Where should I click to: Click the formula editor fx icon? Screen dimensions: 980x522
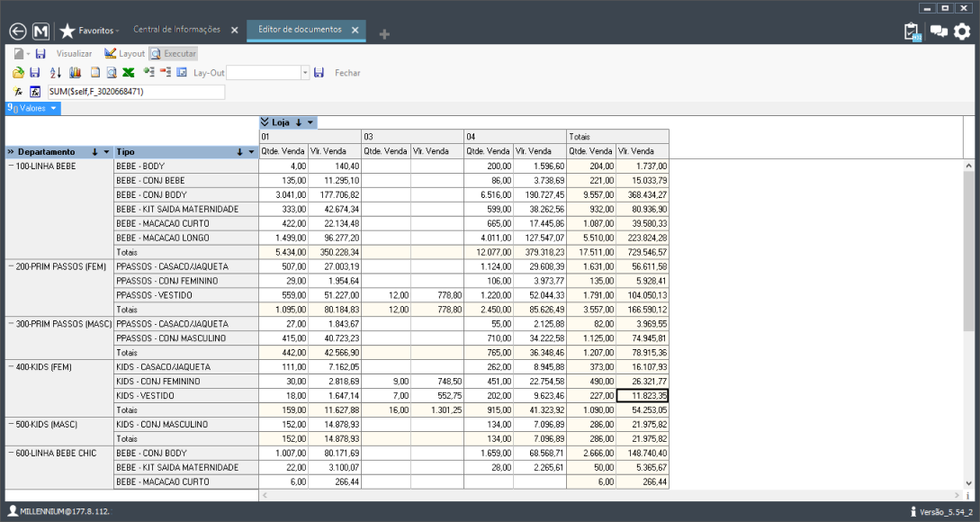pyautogui.click(x=35, y=92)
